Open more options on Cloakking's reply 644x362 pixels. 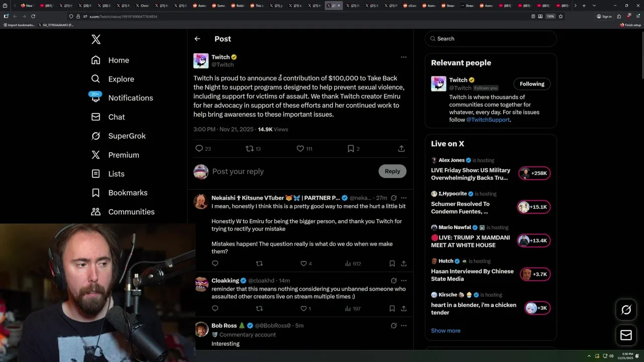point(404,281)
